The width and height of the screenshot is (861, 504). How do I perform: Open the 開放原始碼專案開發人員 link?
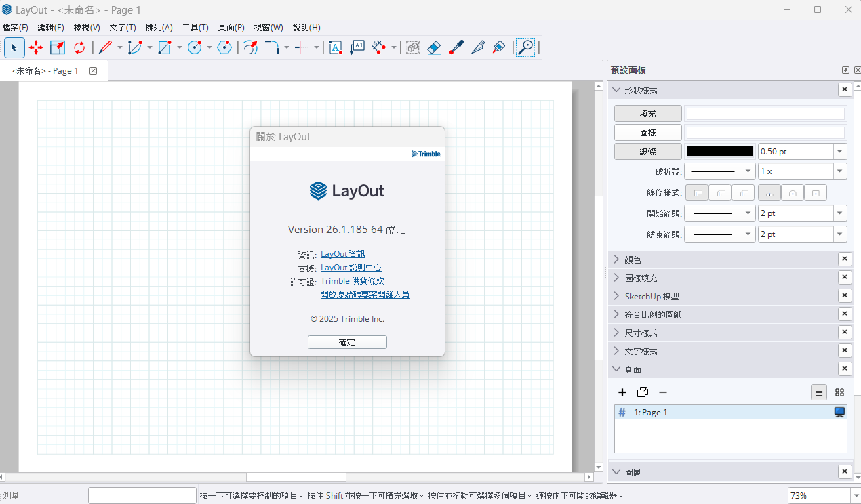pyautogui.click(x=365, y=295)
